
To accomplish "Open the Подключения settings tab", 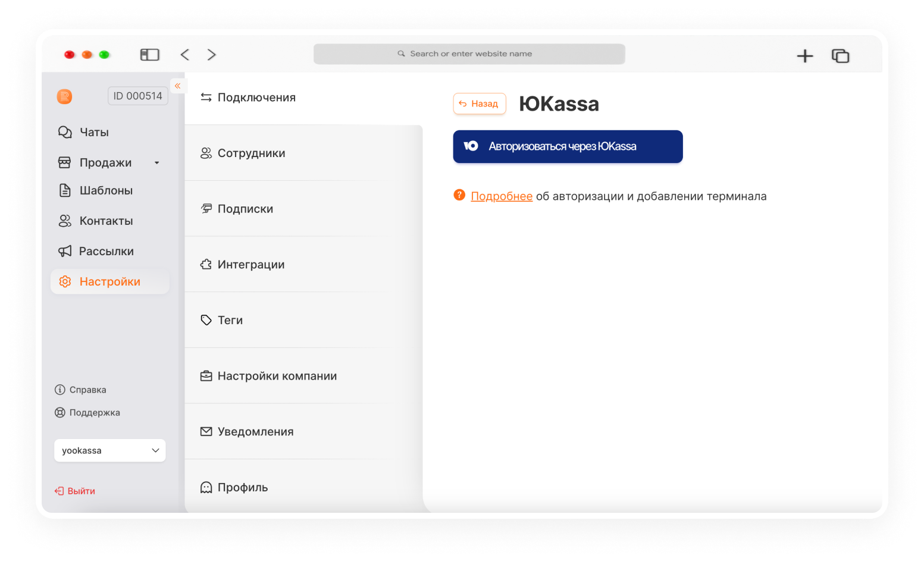I will [x=256, y=98].
